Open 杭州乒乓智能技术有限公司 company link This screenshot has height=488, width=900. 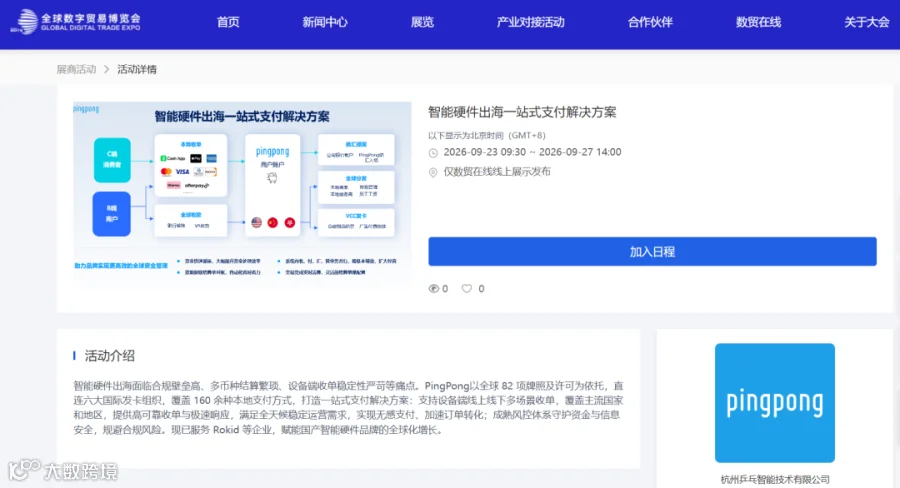point(775,479)
